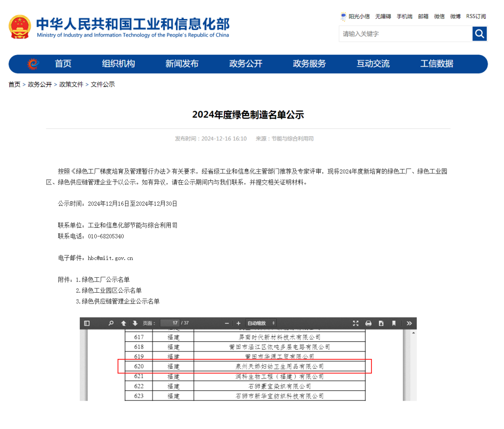The height and width of the screenshot is (429, 504).
Task: Click the PDF bookmark current view icon
Action: [x=394, y=323]
